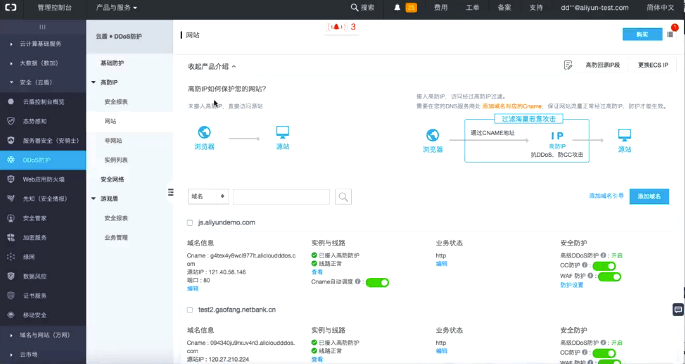Screen dimensions: 685x364
Task: Click the 证书服务 icon
Action: pos(11,295)
